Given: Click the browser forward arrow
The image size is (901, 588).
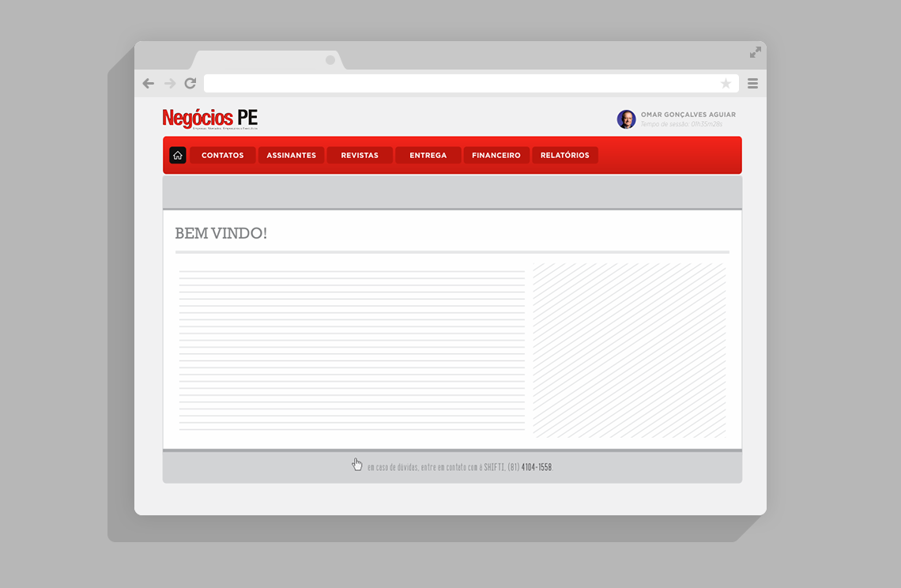Looking at the screenshot, I should pyautogui.click(x=169, y=84).
